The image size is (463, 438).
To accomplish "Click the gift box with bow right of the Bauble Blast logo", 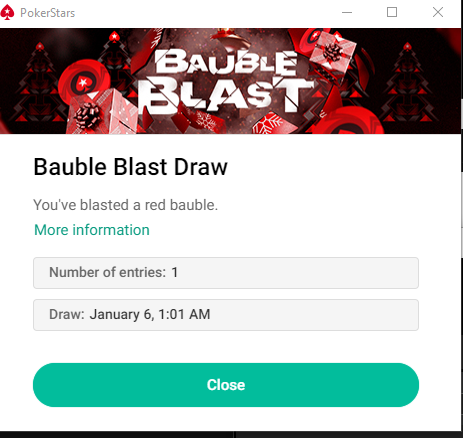I will click(332, 54).
